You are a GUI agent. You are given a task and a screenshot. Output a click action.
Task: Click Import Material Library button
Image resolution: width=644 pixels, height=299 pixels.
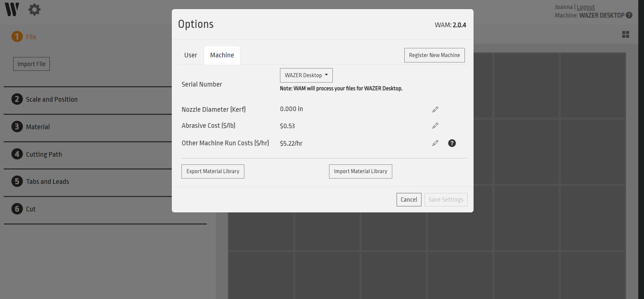(x=360, y=171)
